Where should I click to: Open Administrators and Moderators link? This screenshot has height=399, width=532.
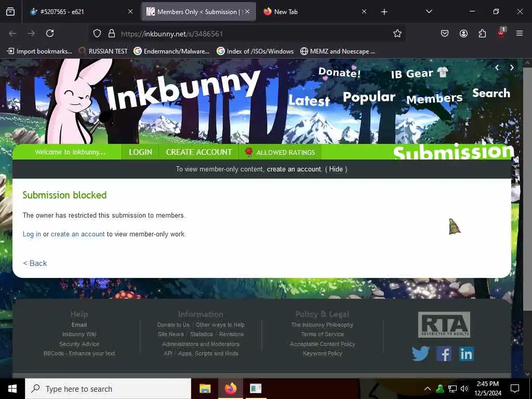[x=201, y=344]
